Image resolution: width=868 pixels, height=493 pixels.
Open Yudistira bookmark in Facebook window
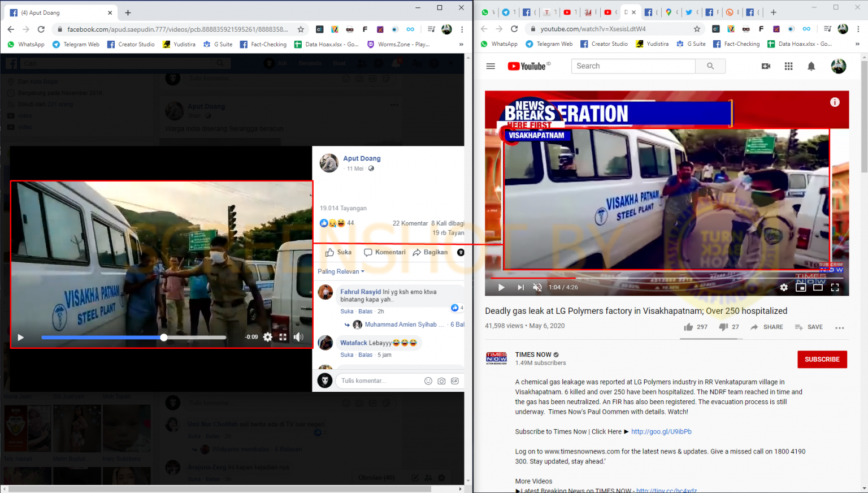click(179, 44)
